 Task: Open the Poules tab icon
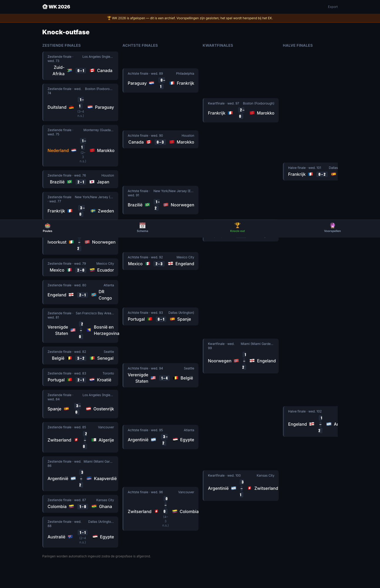coord(47,226)
